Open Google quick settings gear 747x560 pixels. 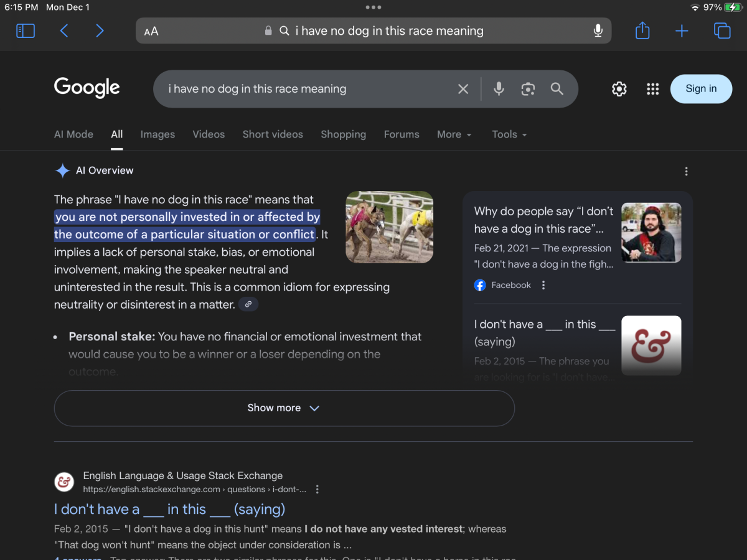coord(619,89)
